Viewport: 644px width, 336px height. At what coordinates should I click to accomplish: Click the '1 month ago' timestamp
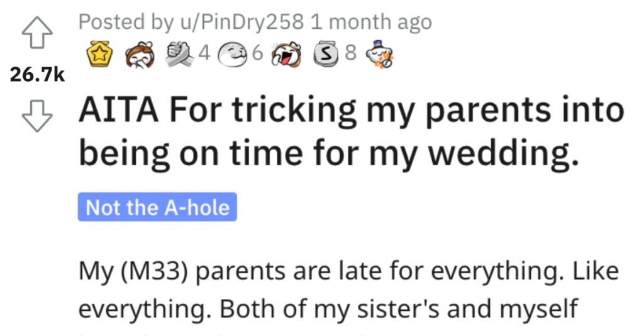370,22
